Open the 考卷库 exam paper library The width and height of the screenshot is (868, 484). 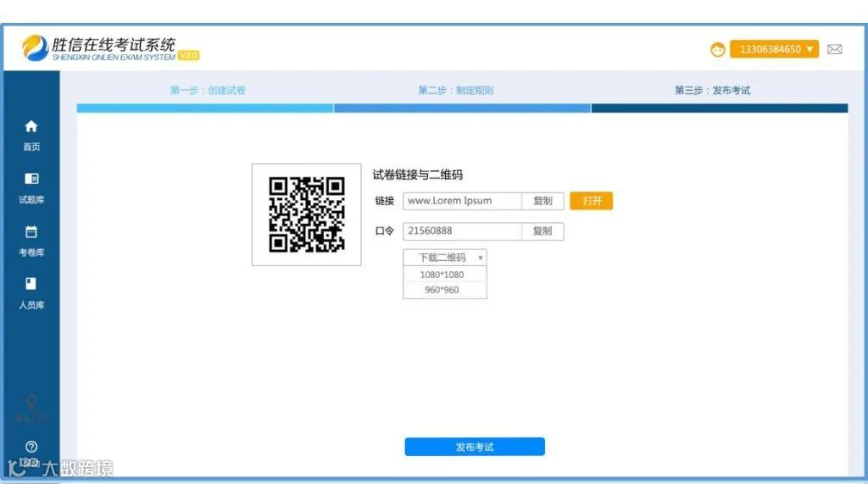31,241
